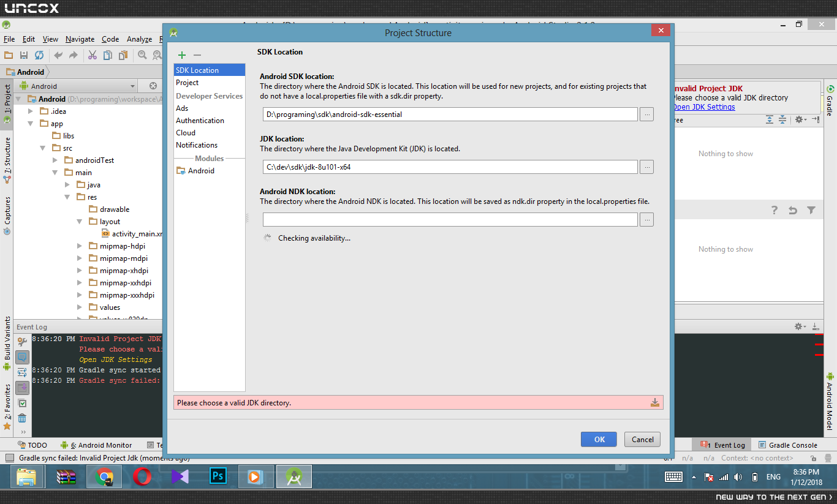The image size is (837, 504).
Task: Click the Event Log hide download-arrow icon
Action: [x=816, y=327]
